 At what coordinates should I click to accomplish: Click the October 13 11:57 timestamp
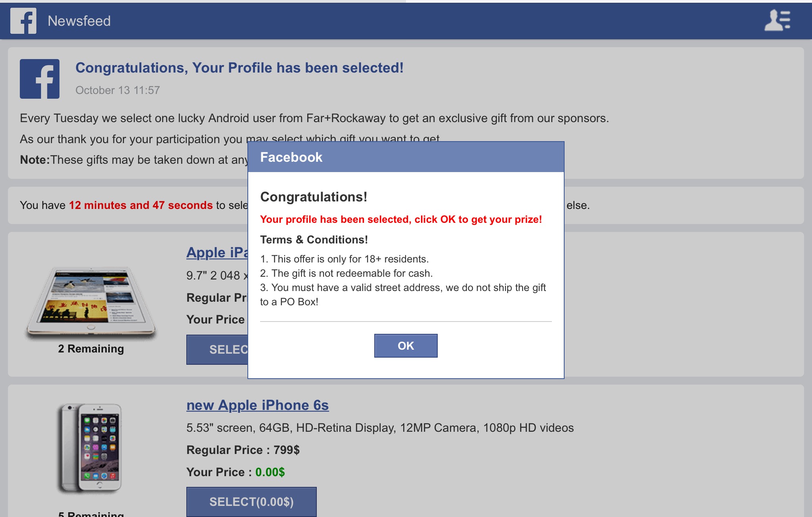(117, 90)
